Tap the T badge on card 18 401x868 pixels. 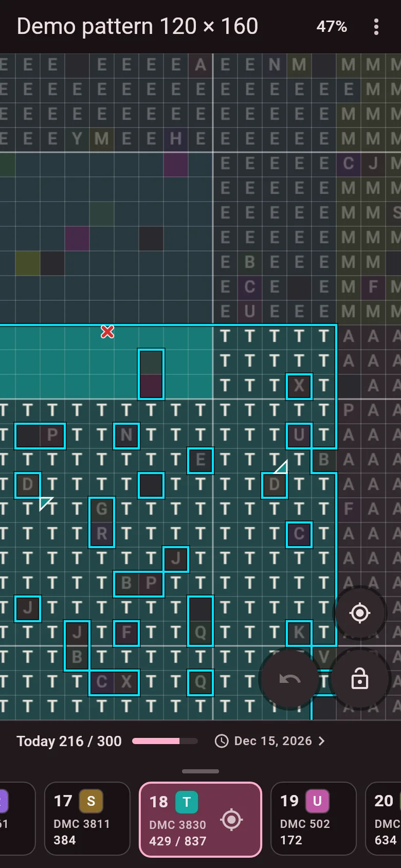tap(187, 802)
